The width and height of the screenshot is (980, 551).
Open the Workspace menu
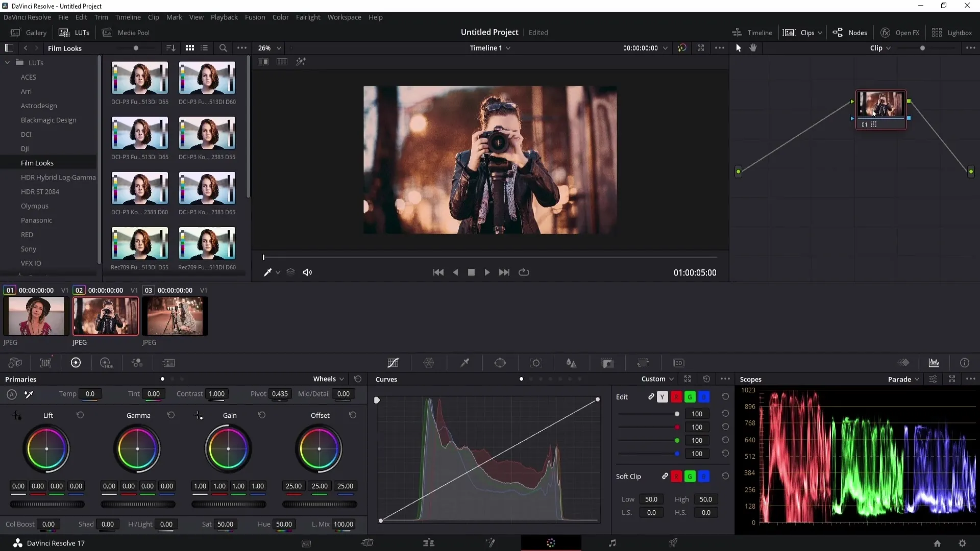pyautogui.click(x=344, y=17)
